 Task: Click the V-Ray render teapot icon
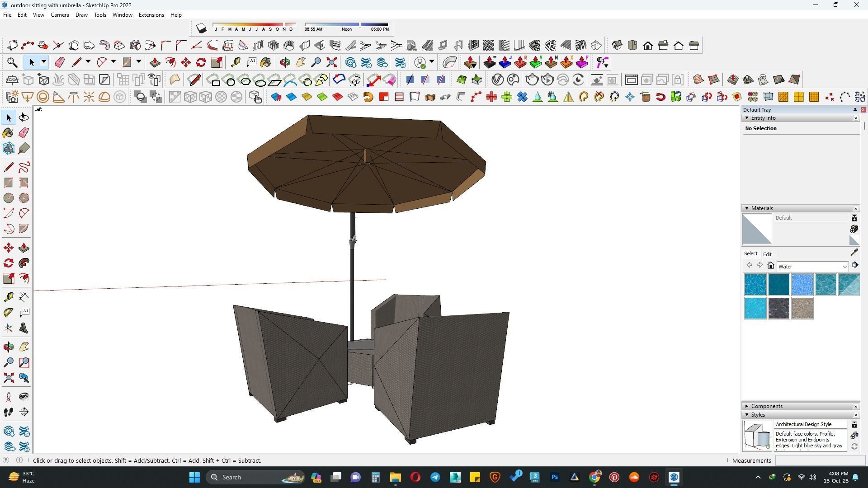coord(532,80)
